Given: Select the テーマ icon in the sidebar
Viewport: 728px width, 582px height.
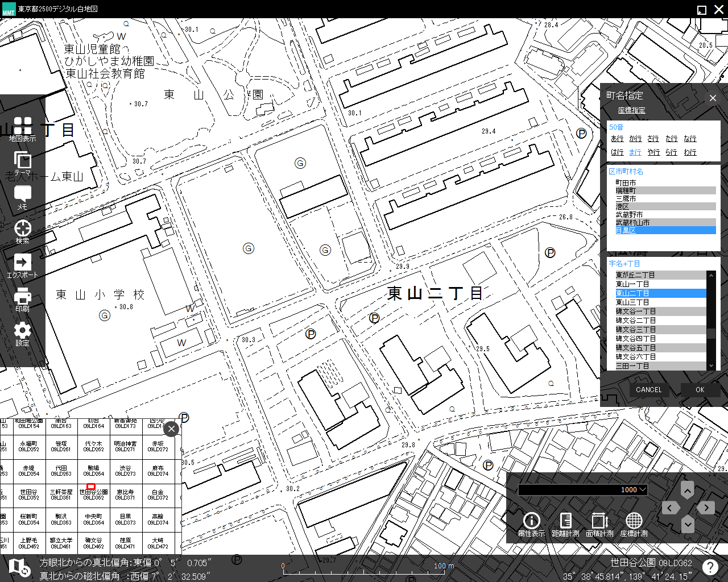Looking at the screenshot, I should coord(22,161).
